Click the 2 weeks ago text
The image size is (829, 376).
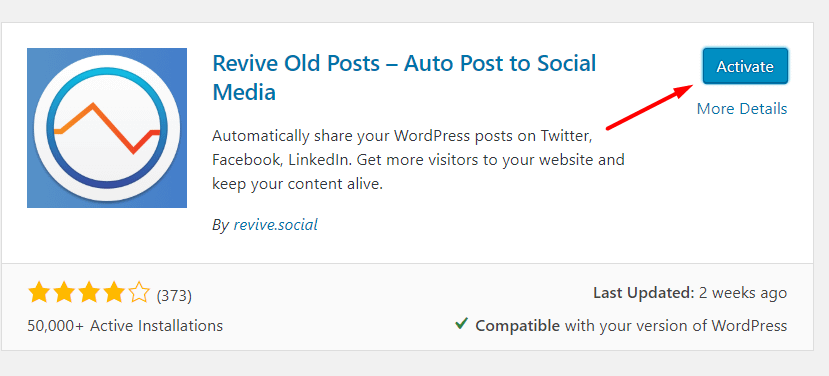coord(743,292)
